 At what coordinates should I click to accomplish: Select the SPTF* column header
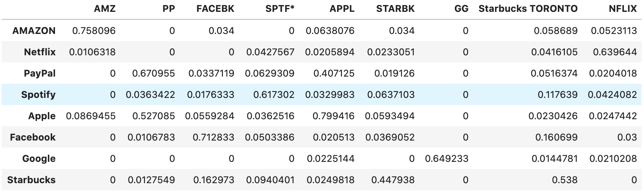280,9
